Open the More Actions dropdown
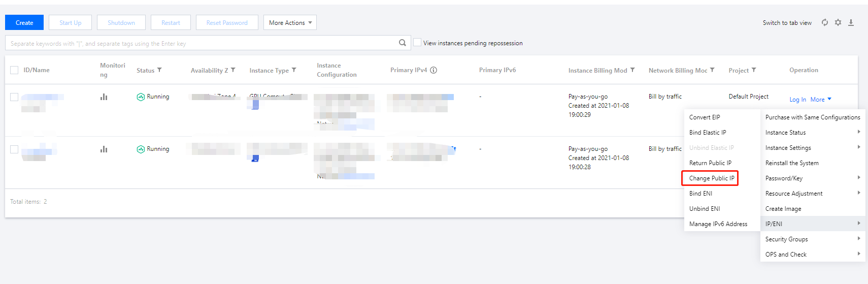Viewport: 868px width, 284px height. pyautogui.click(x=290, y=22)
